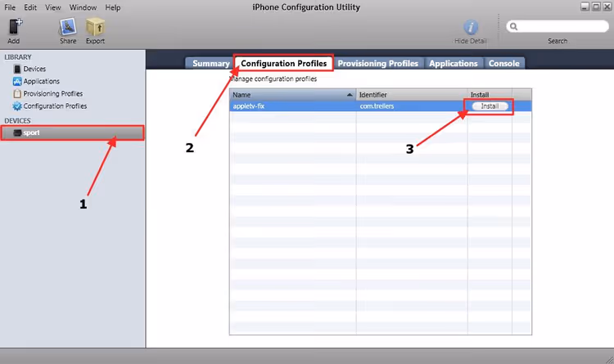Open the Window menu
This screenshot has height=364, width=614.
[x=83, y=7]
